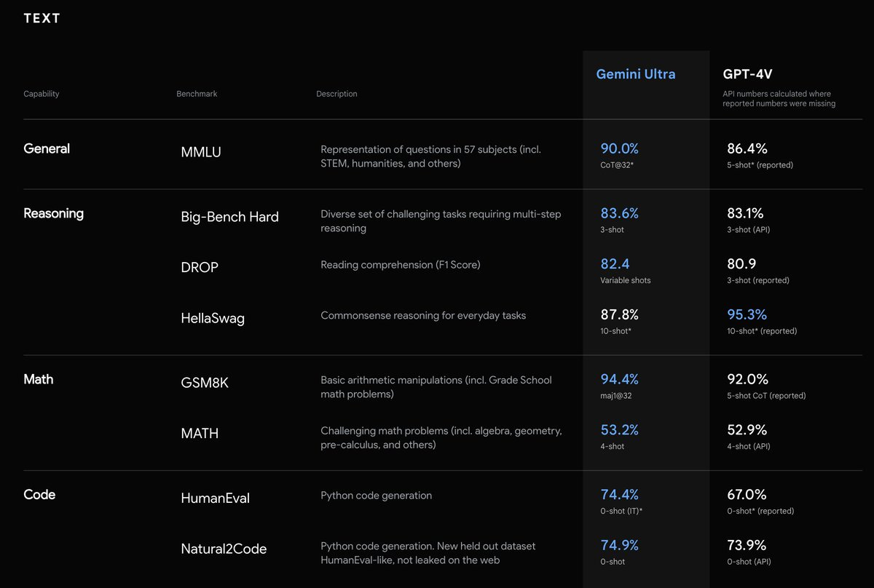Click the GPT-4V column title
The width and height of the screenshot is (874, 588).
[748, 74]
